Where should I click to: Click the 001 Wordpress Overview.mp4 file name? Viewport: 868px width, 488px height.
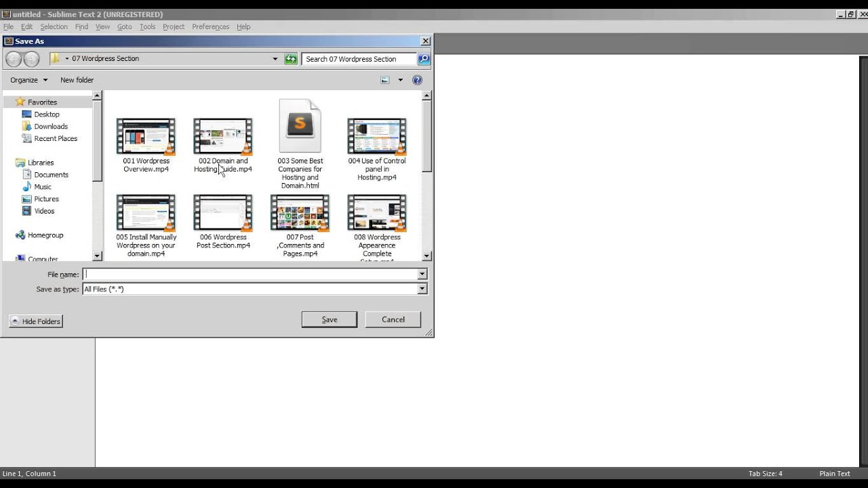146,165
